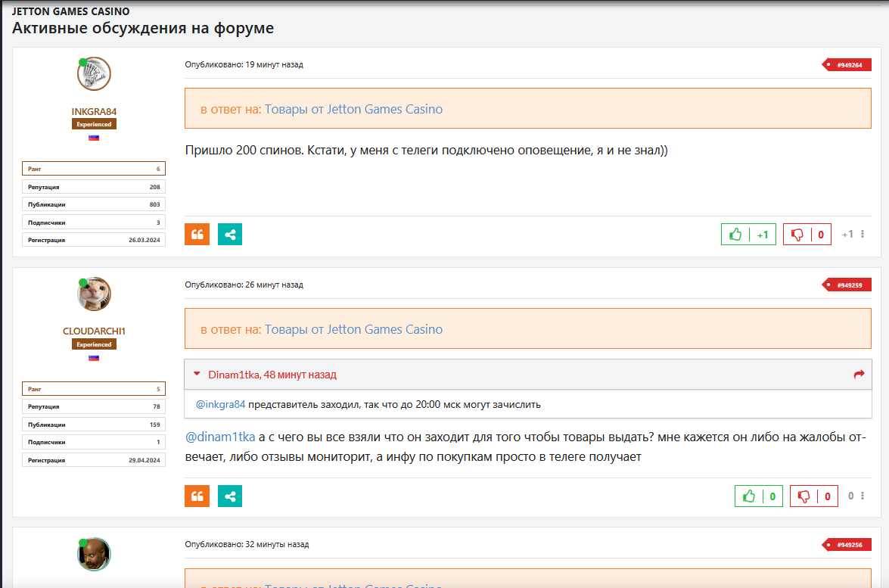Click the quote icon in CLOUDARCHI1's post
This screenshot has height=588, width=889.
point(197,496)
